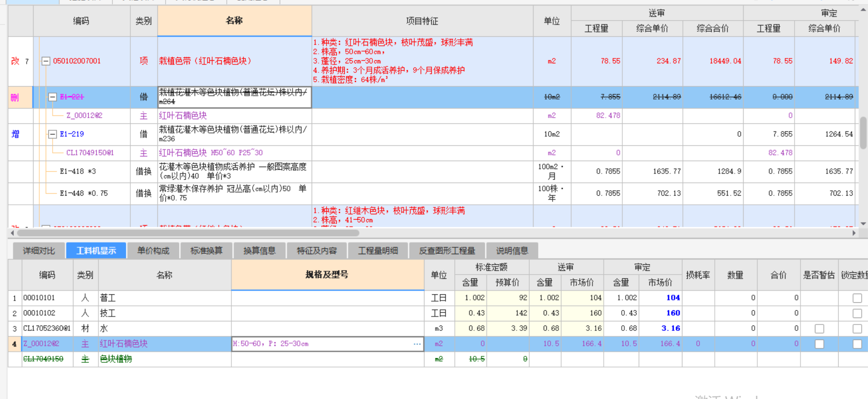
Task: Click code CL17052360@1 in the lower table
Action: (46, 329)
